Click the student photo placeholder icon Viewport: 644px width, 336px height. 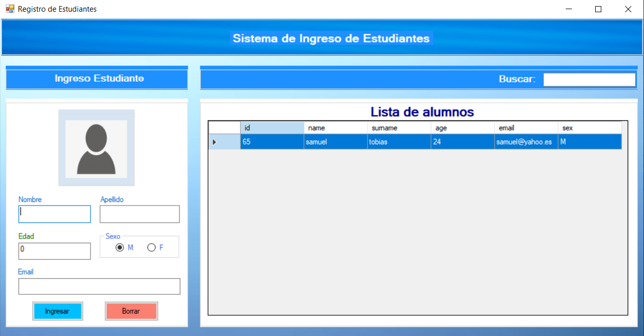click(x=96, y=147)
